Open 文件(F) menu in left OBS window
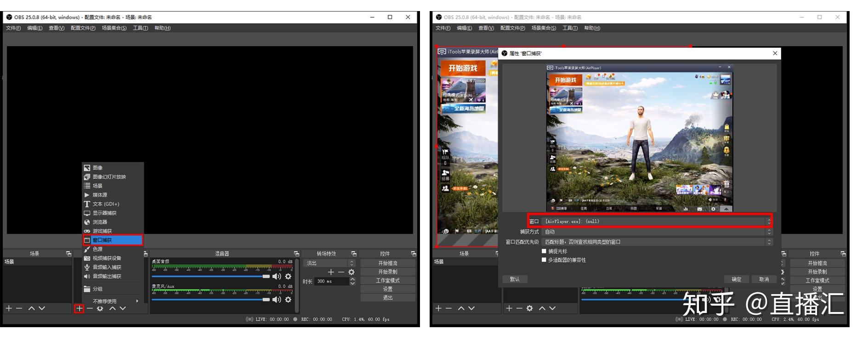Screen dimensions: 868x341 (x=13, y=28)
